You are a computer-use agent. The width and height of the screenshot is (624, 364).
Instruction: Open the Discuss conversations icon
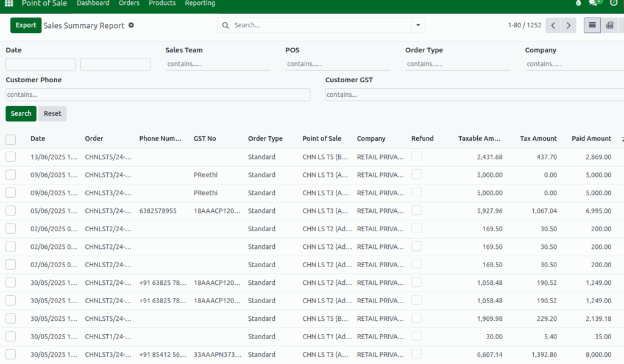coord(594,4)
